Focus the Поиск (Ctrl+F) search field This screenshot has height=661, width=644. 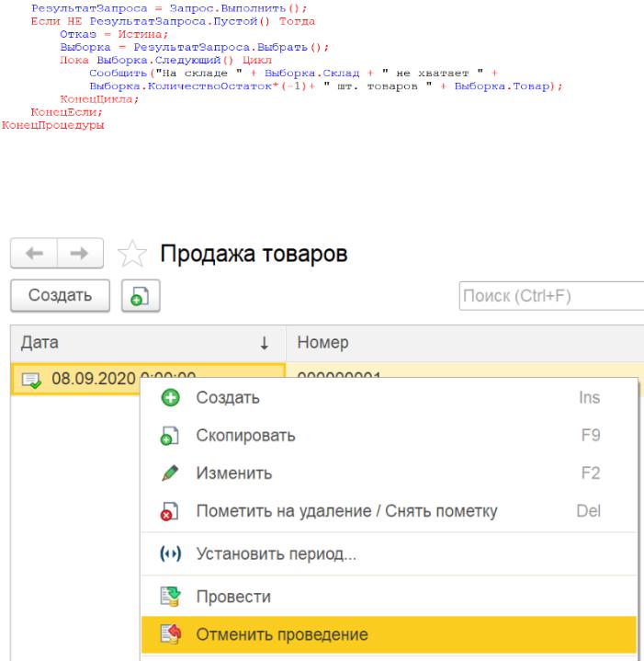(548, 296)
